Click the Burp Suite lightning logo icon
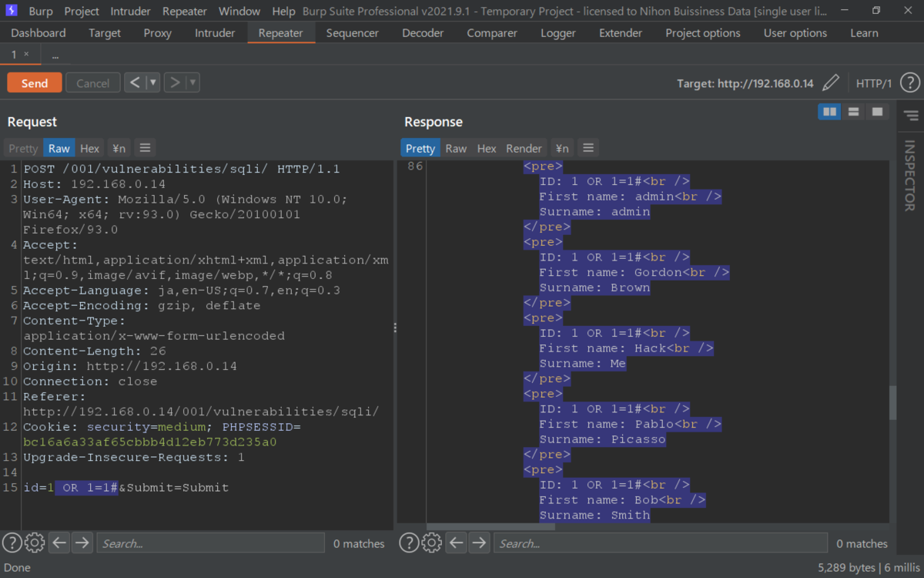The width and height of the screenshot is (924, 578). (12, 11)
